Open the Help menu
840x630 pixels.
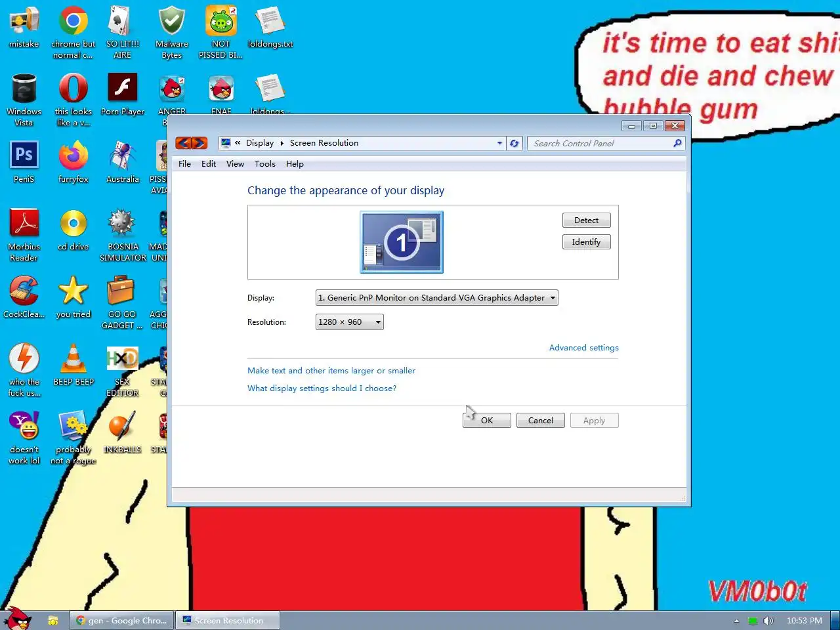[295, 164]
